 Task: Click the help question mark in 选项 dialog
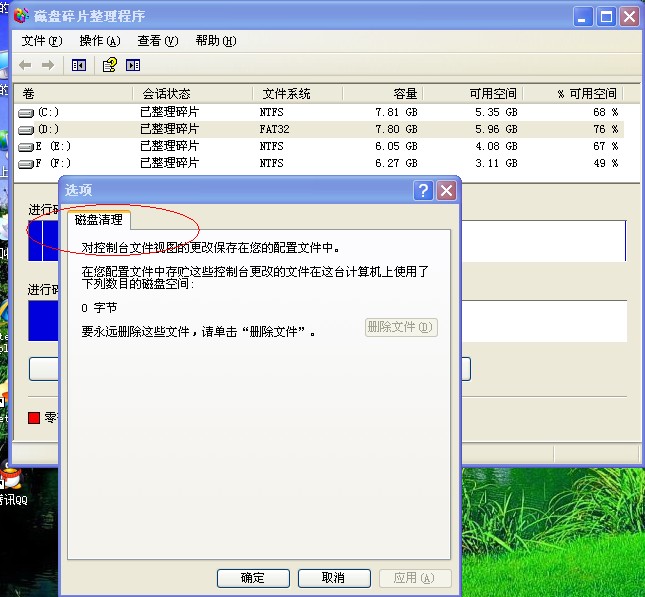coord(423,190)
